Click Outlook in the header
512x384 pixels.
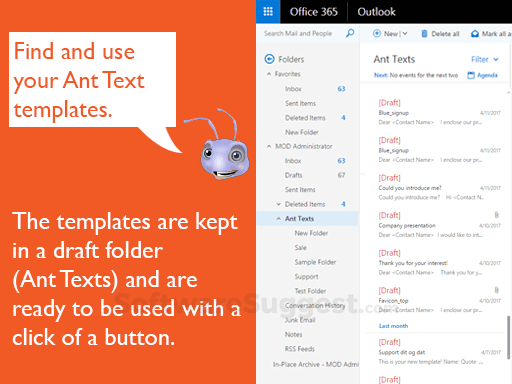(376, 12)
